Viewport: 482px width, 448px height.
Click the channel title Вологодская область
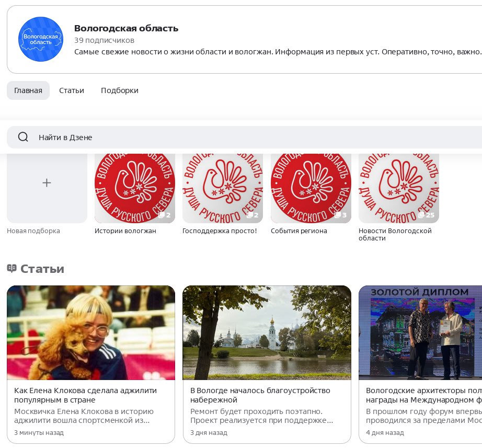[x=126, y=28]
